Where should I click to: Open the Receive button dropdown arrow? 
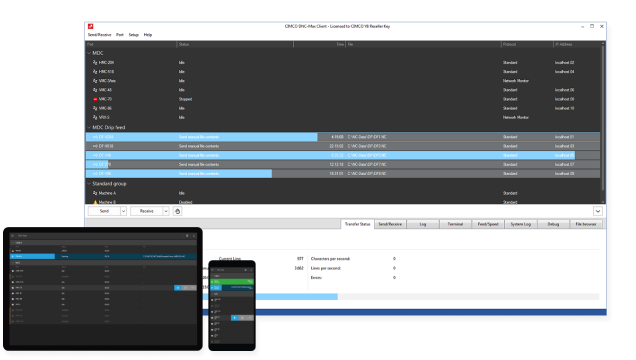(x=165, y=211)
